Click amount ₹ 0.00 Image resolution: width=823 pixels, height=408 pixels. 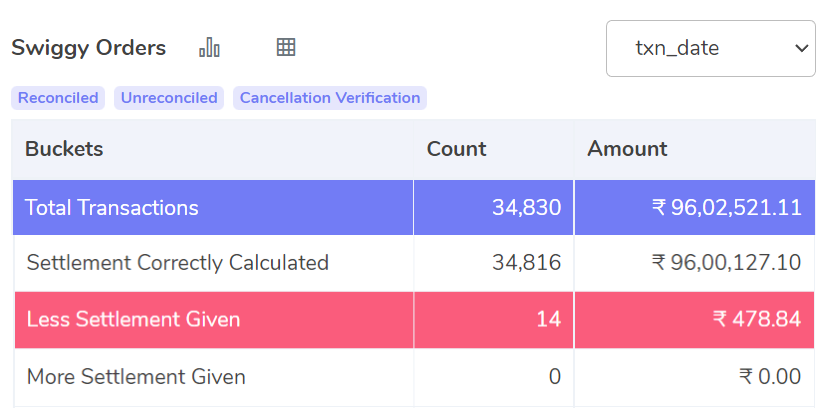(770, 377)
